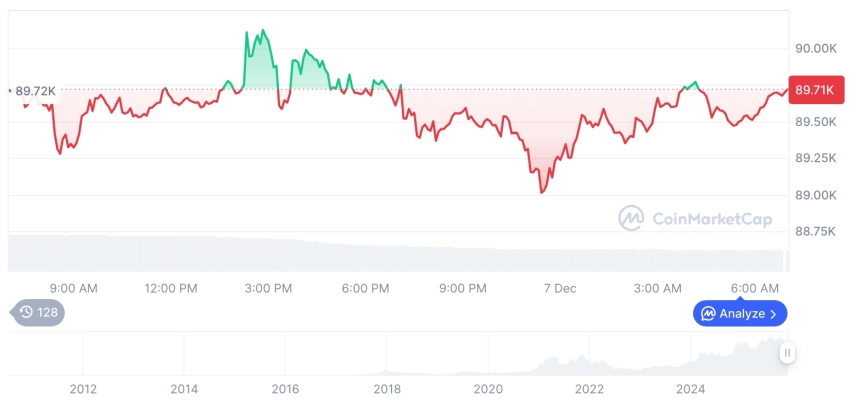860x401 pixels.
Task: Click the Analyze button's swirl icon
Action: 708,314
